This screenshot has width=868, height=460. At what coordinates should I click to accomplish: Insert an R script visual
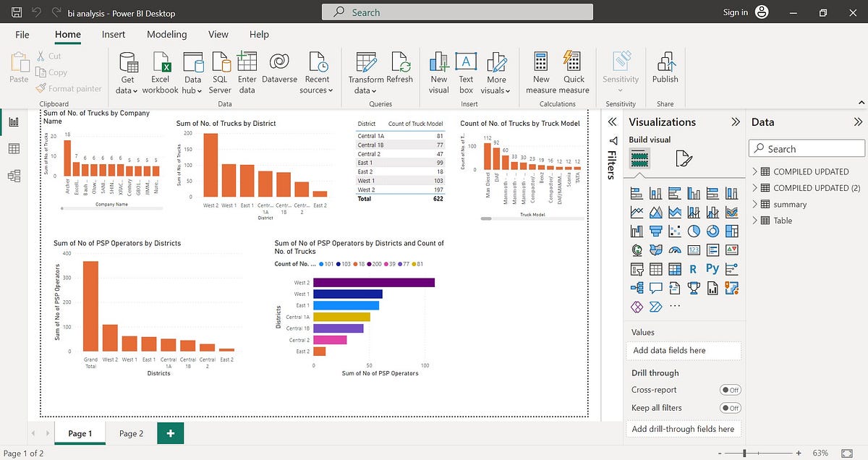(692, 268)
